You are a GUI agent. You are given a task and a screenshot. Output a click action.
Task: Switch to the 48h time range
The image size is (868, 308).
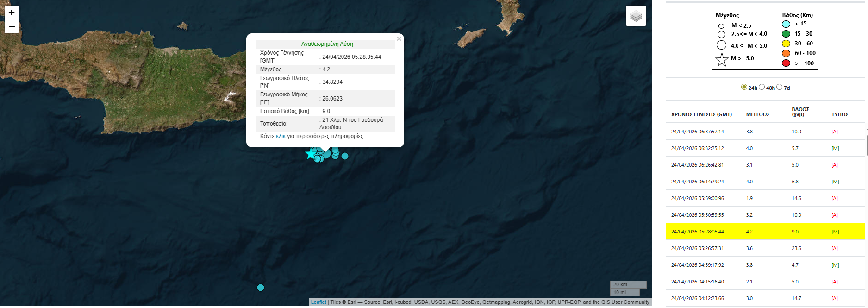pos(762,87)
